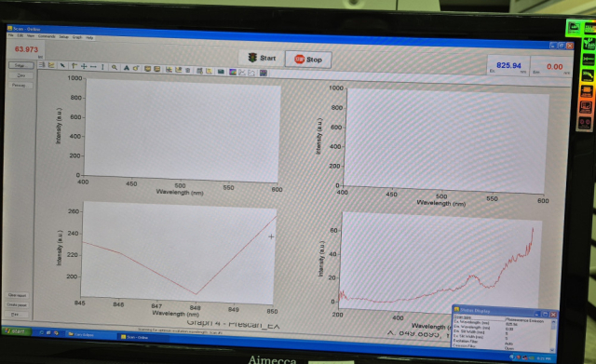596x364 pixels.
Task: Click the Setup... button in left panel
Action: click(x=20, y=65)
